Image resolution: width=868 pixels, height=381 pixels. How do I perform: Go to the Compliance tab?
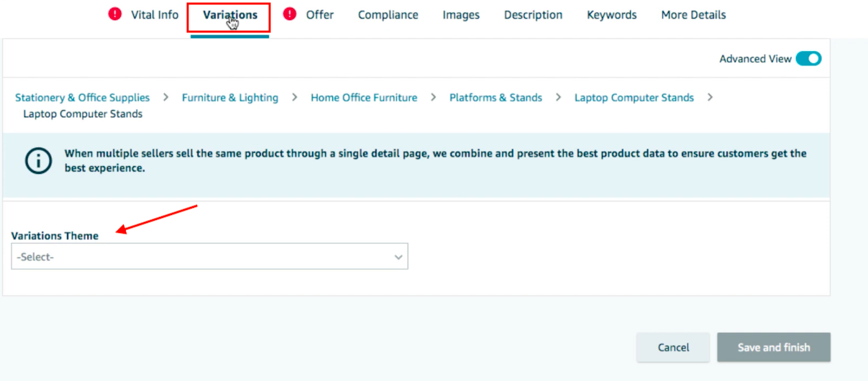click(388, 14)
